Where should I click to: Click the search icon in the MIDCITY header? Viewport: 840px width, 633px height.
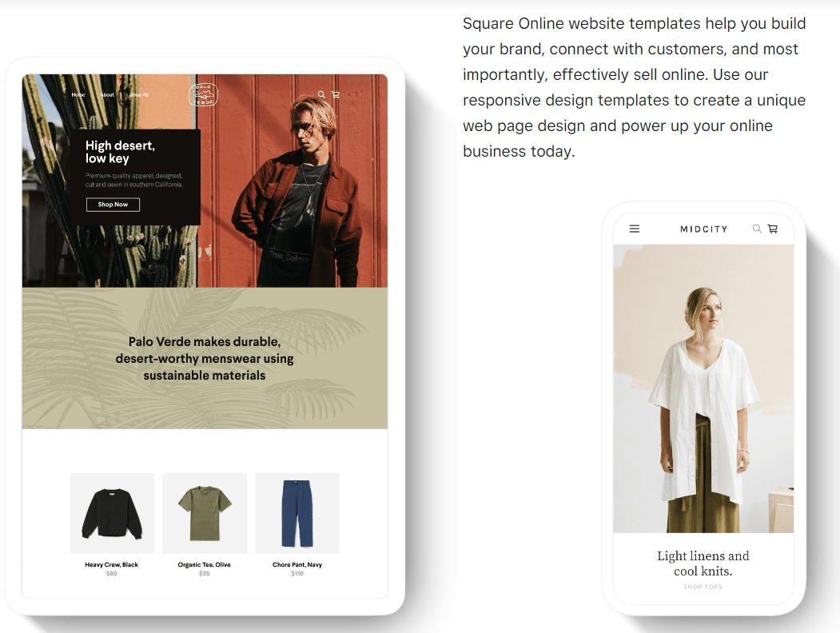(757, 229)
